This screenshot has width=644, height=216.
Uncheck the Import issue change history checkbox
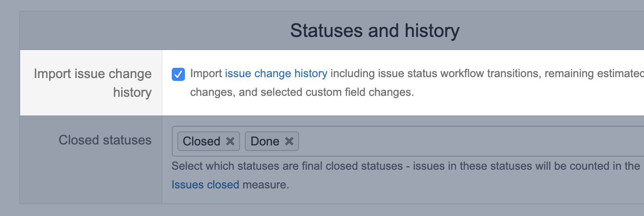(178, 74)
